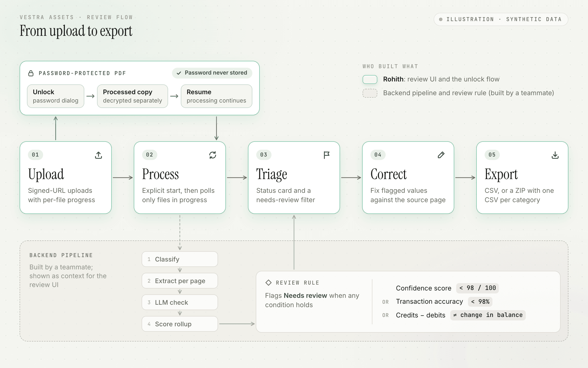Select the Resume processing continues box
The width and height of the screenshot is (588, 368).
[x=217, y=96]
